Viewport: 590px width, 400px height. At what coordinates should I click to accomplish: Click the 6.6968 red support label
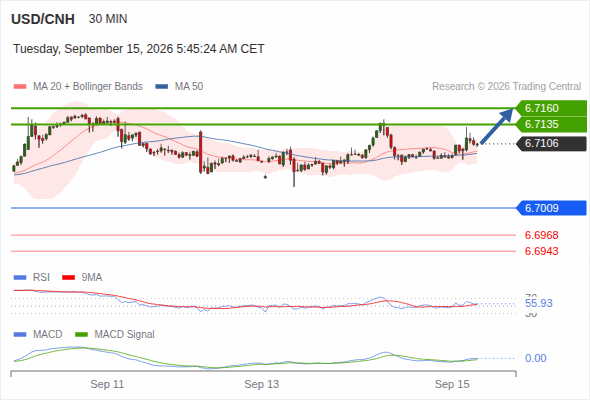541,235
